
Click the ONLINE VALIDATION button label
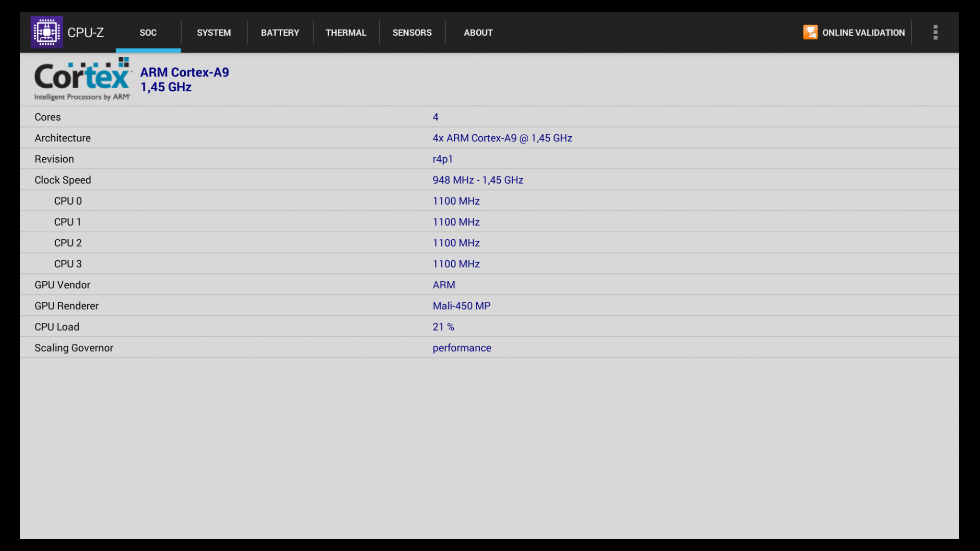tap(864, 33)
